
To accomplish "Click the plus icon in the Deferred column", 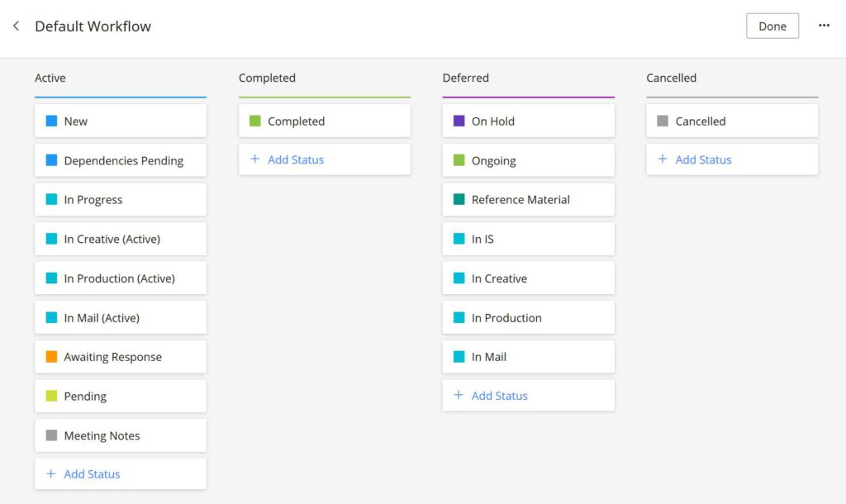I will pos(458,395).
